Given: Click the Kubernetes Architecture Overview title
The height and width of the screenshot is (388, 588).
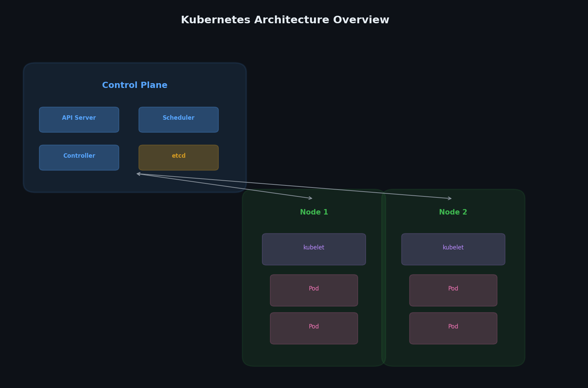Looking at the screenshot, I should coord(285,20).
